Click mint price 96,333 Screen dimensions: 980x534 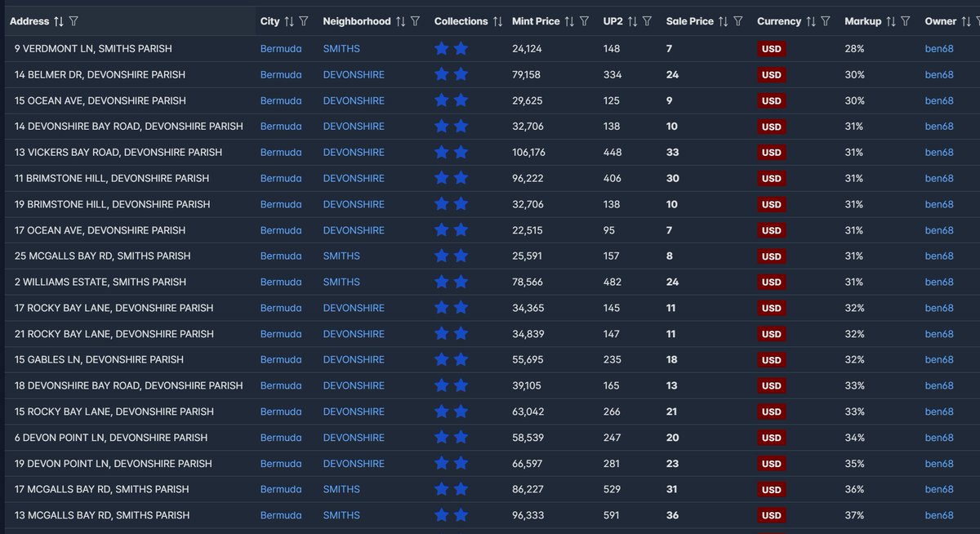[x=528, y=515]
